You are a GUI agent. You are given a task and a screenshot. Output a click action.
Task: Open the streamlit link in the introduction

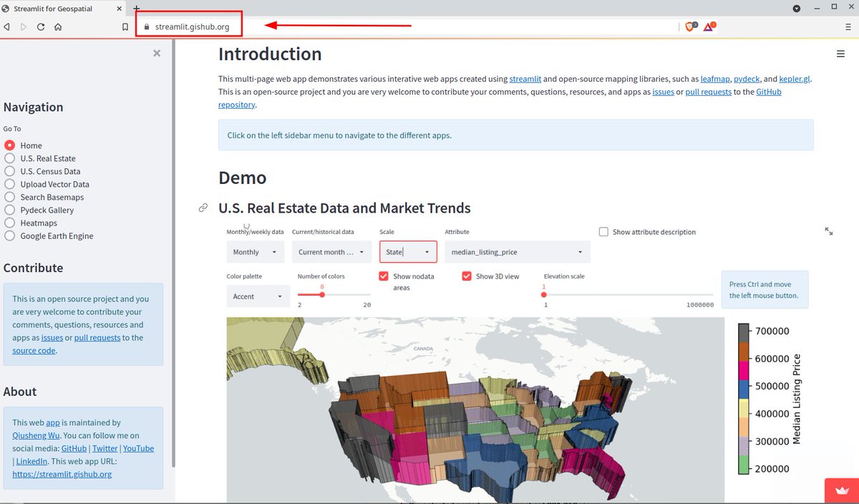point(525,79)
